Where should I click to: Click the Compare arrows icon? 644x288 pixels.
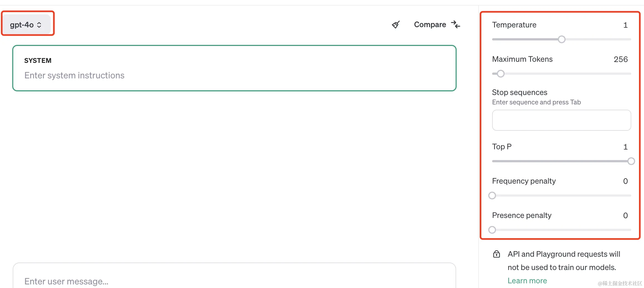[x=456, y=25]
